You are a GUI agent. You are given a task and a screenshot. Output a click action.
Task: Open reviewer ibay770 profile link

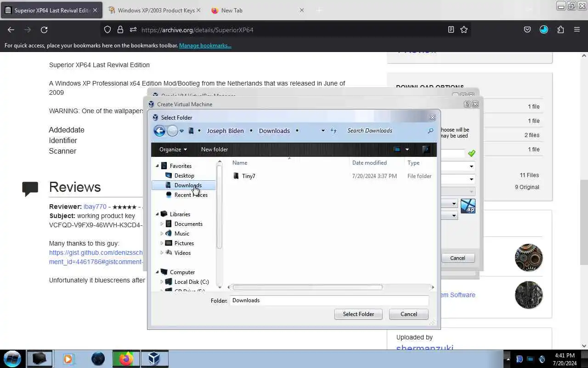[x=95, y=207]
